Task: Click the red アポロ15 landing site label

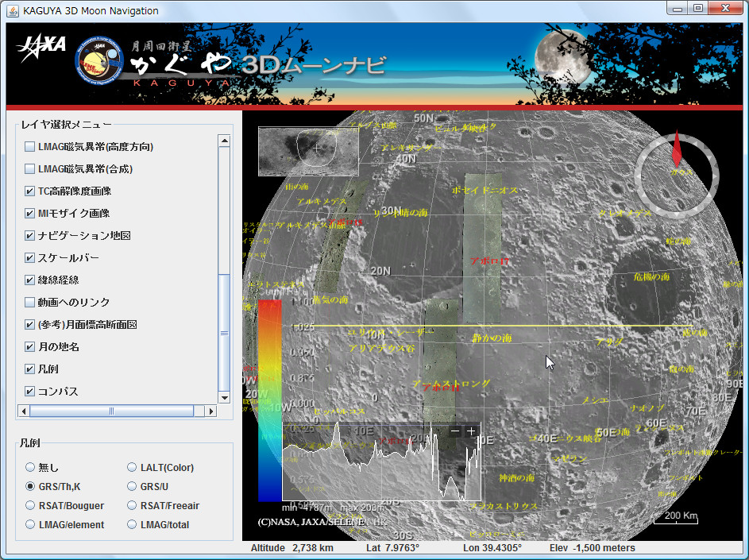Action: pyautogui.click(x=345, y=222)
